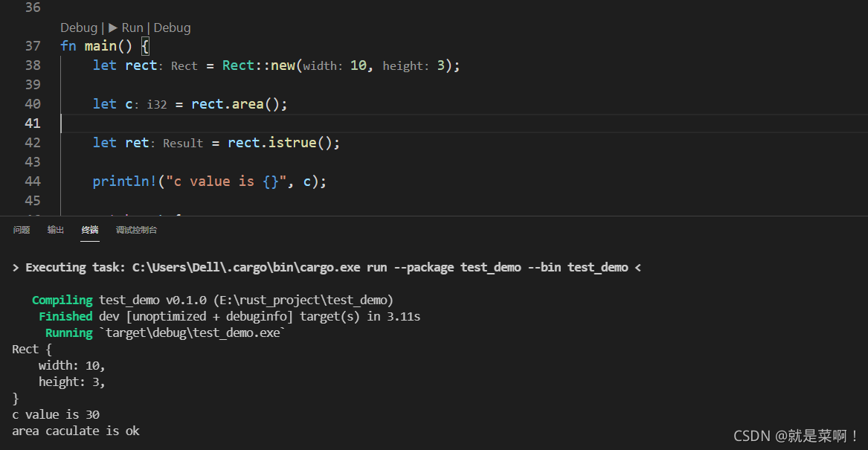Click the 'height:' parameter hint in line 38
This screenshot has height=450, width=868.
(406, 66)
